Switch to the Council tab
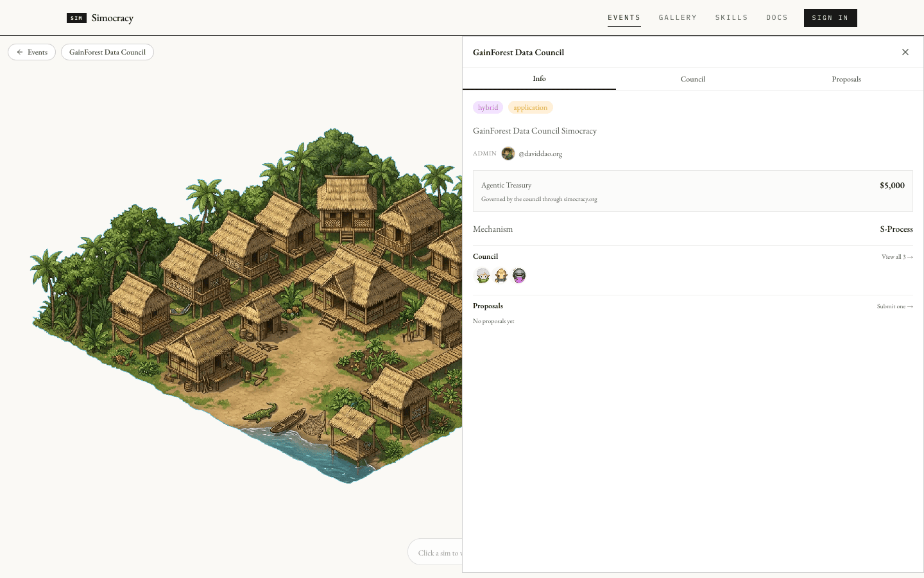The height and width of the screenshot is (578, 924). 693,79
